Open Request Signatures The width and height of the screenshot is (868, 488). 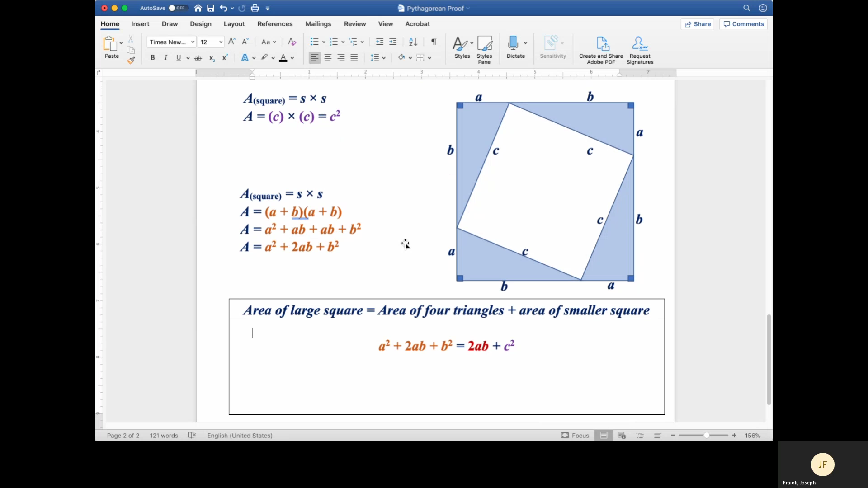click(x=640, y=49)
